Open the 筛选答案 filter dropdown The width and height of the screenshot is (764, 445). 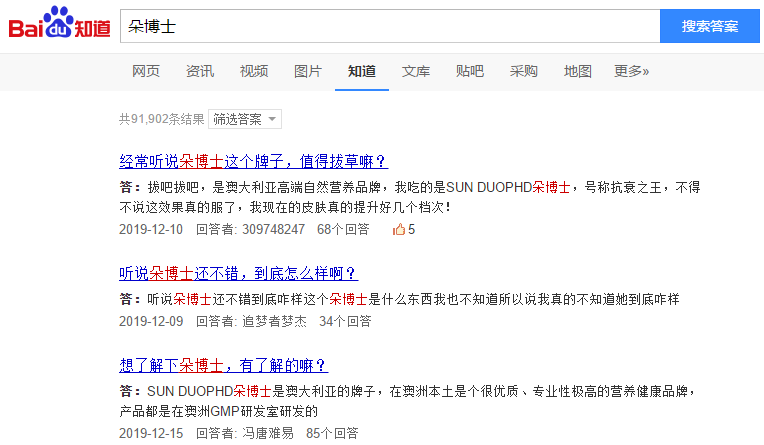245,119
